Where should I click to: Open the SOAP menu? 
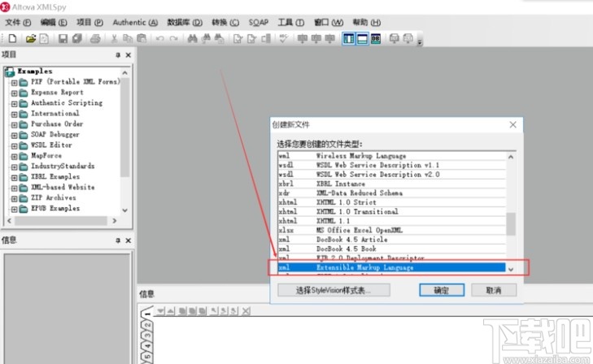click(259, 22)
